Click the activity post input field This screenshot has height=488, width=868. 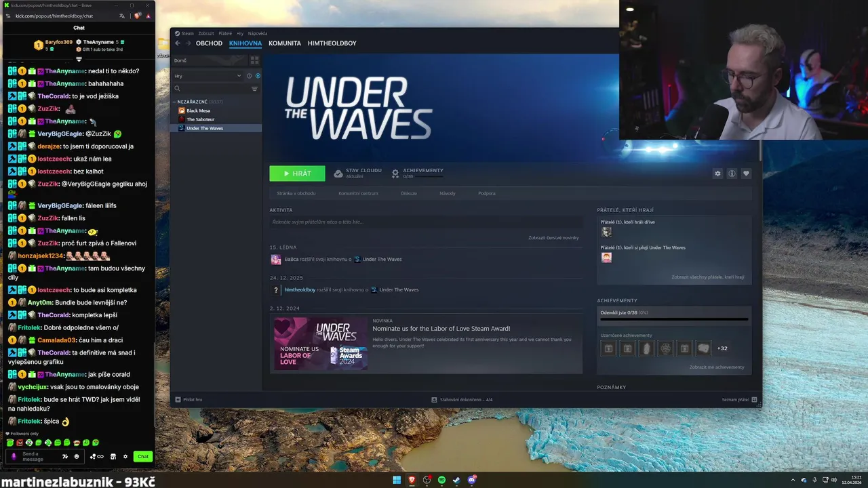[426, 222]
